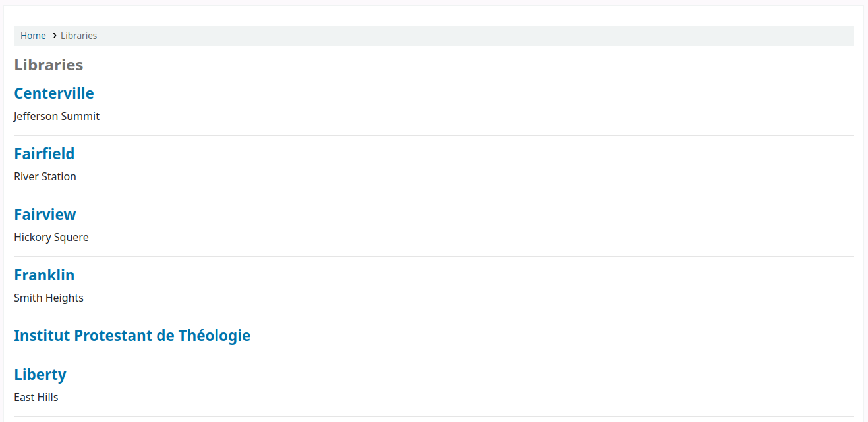Open the Centerville library page

coord(53,93)
